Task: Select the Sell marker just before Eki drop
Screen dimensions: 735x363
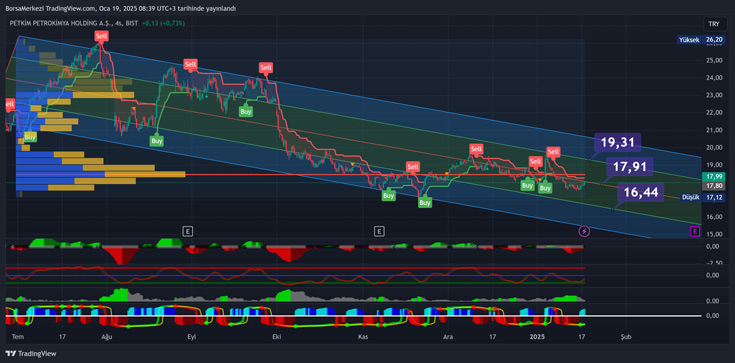Action: (x=265, y=68)
